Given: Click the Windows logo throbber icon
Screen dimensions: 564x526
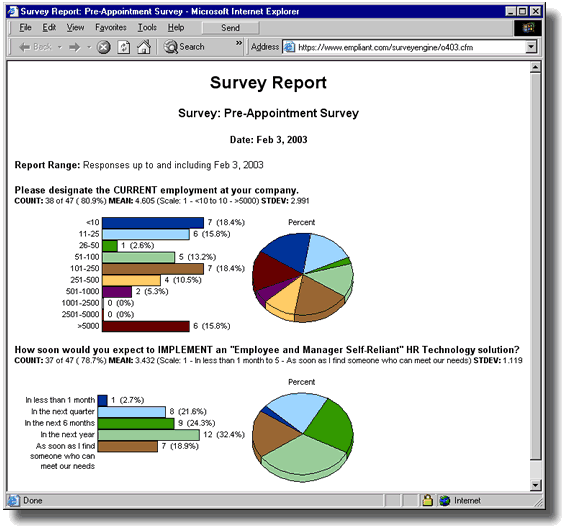Looking at the screenshot, I should click(527, 28).
